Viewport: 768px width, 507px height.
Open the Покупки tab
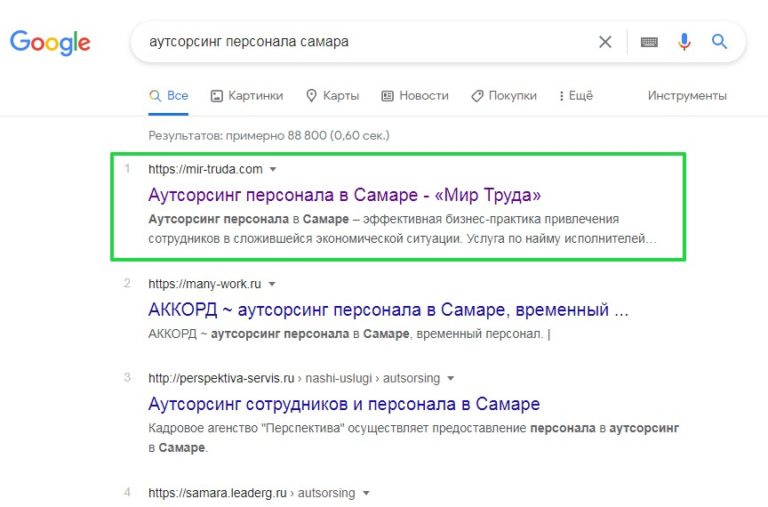[504, 96]
